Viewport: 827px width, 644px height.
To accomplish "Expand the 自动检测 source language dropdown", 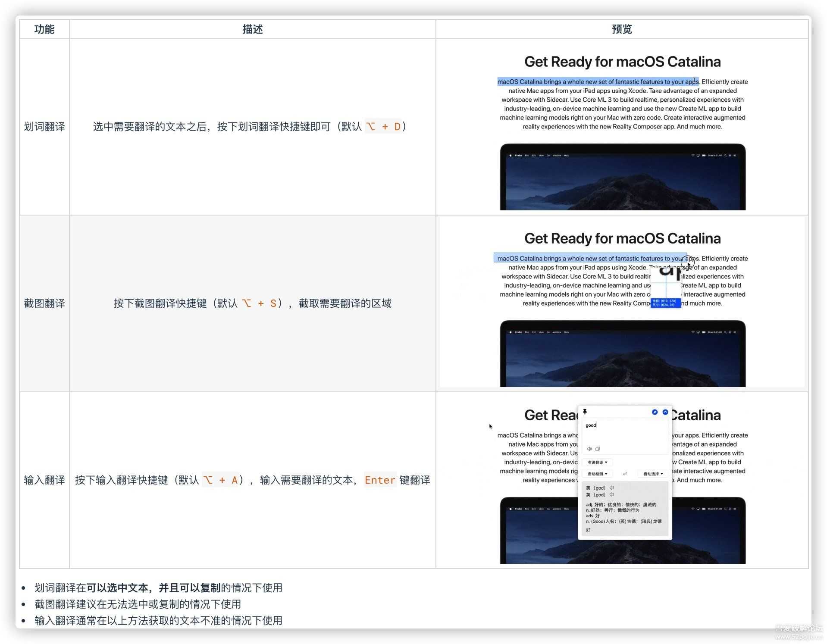I will click(597, 474).
